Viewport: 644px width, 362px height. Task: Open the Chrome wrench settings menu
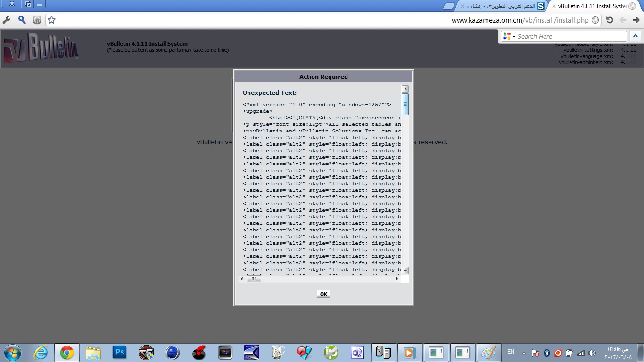[x=7, y=20]
